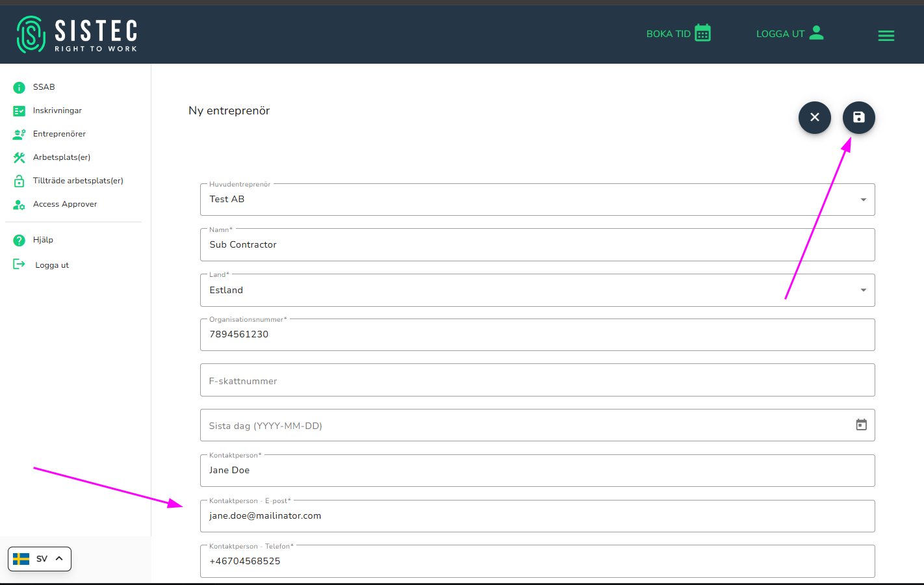Expand the Huvudentreprenör dropdown arrow
Image resolution: width=924 pixels, height=585 pixels.
864,200
